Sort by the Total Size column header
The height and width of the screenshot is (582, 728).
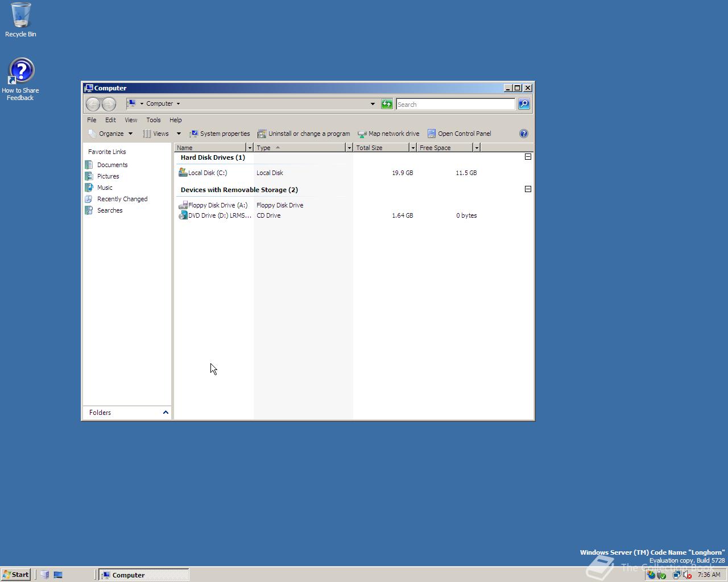[381, 148]
